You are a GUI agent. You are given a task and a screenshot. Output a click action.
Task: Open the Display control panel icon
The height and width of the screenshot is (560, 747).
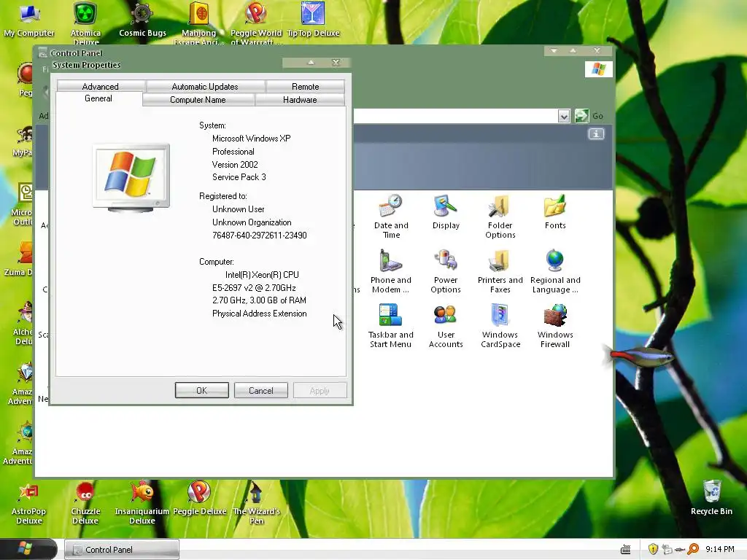(x=446, y=212)
